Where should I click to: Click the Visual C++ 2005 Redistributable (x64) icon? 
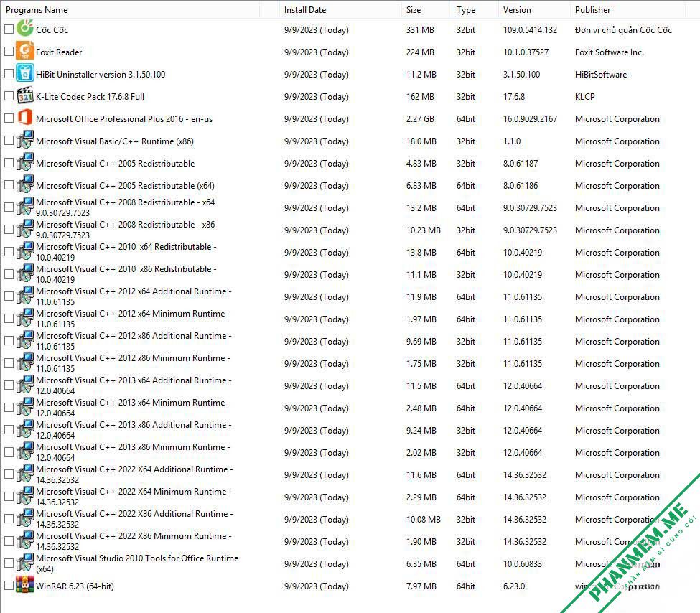click(25, 185)
